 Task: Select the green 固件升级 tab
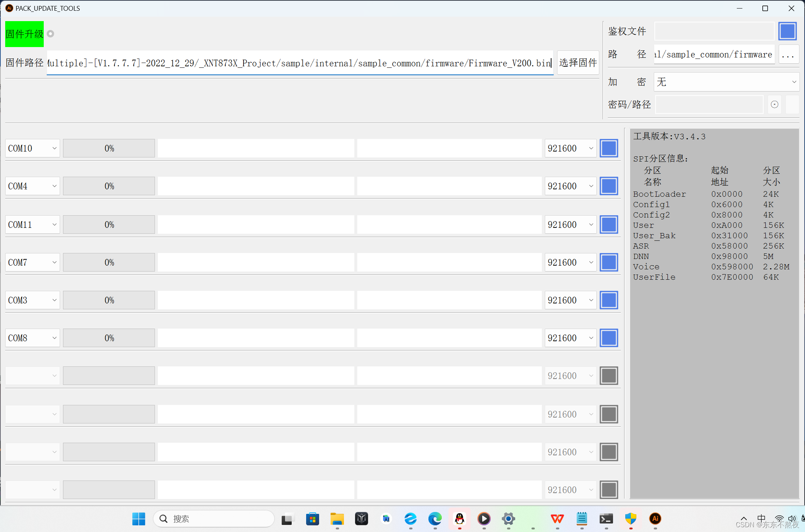tap(24, 34)
